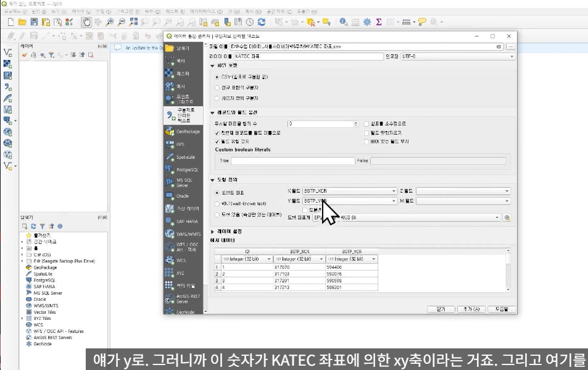
Task: Open PostgreSQL source in Data Source Manager sidebar
Action: click(x=183, y=170)
